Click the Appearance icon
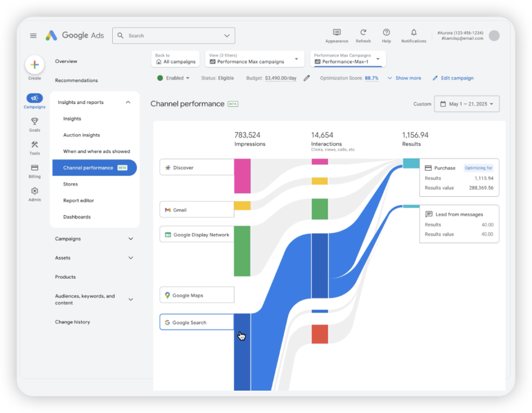This screenshot has height=413, width=532. pos(337,32)
